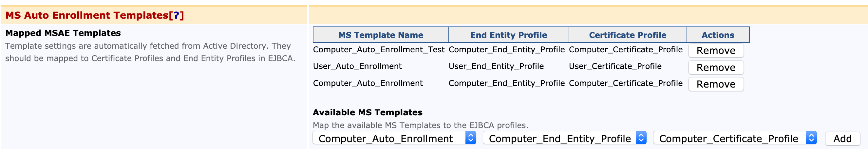Viewport: 868px width, 149px height.
Task: Click the End Entity Profile column header
Action: 508,35
